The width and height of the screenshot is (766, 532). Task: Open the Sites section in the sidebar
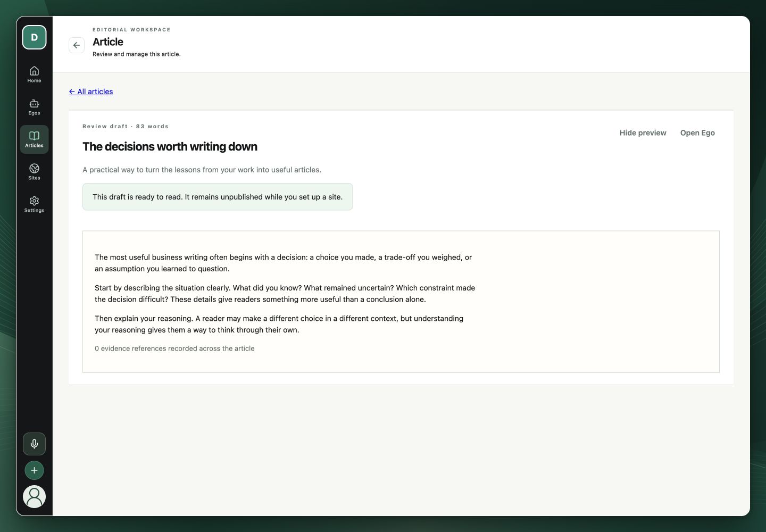[x=34, y=172]
